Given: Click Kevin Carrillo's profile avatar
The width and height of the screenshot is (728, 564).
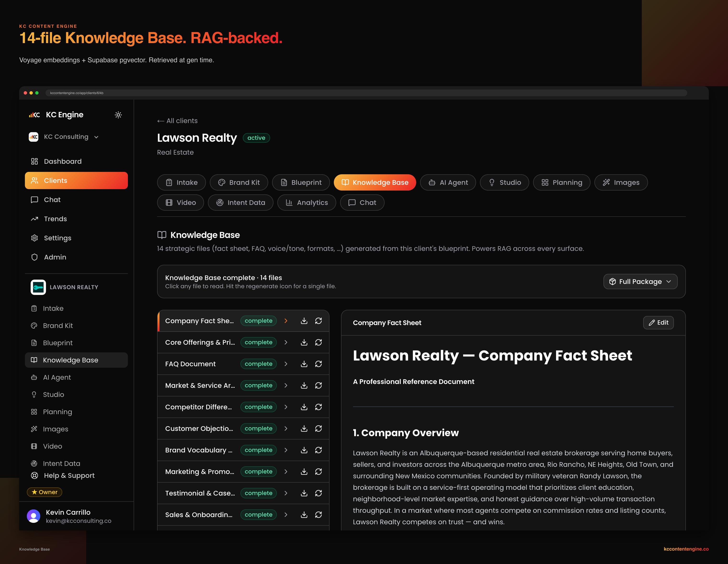Looking at the screenshot, I should 33,516.
